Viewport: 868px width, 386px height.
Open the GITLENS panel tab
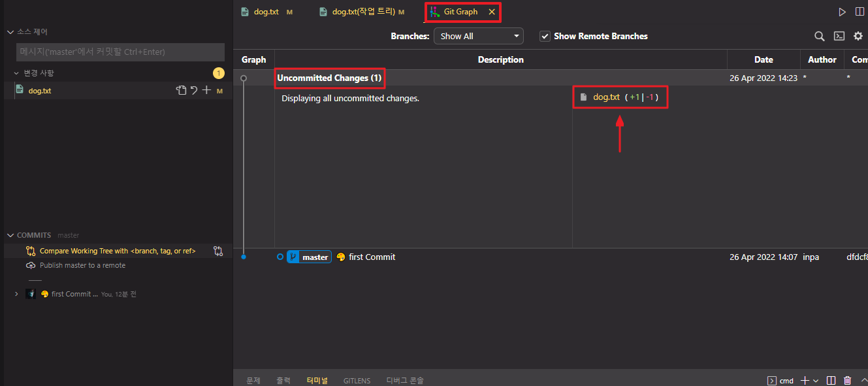(x=357, y=380)
